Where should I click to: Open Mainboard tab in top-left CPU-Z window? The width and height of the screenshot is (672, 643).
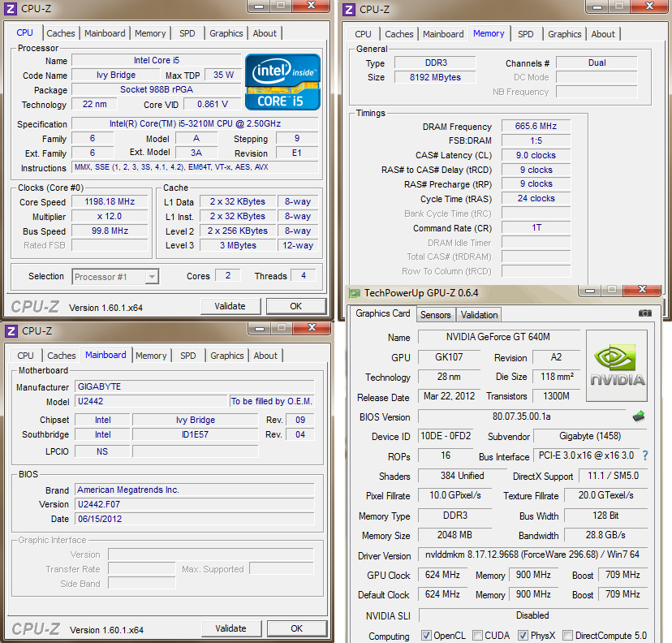105,33
